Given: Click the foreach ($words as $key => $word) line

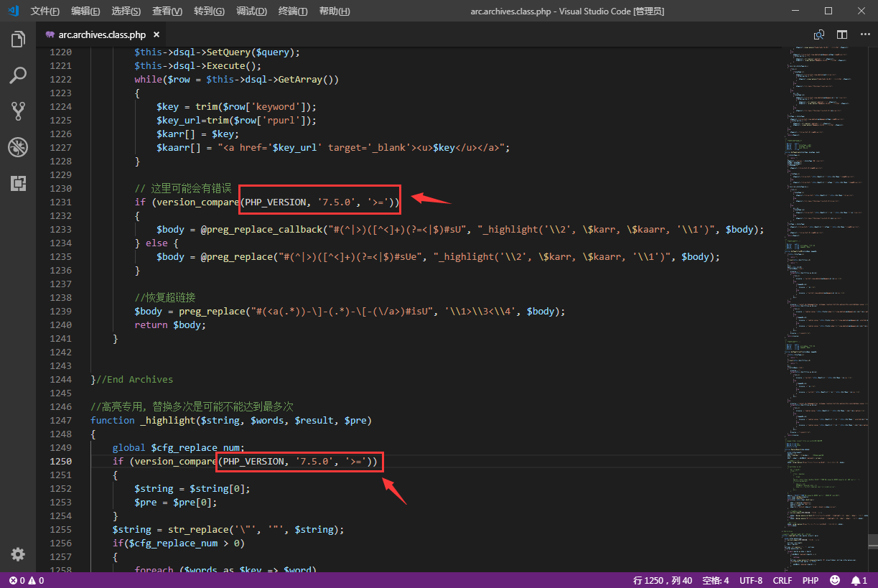Looking at the screenshot, I should tap(225, 570).
